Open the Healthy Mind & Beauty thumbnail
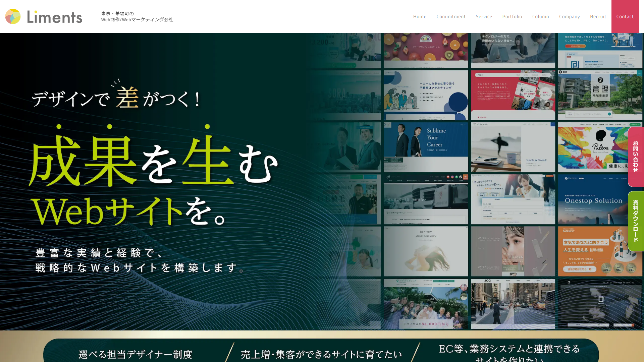This screenshot has height=362, width=644. click(426, 251)
